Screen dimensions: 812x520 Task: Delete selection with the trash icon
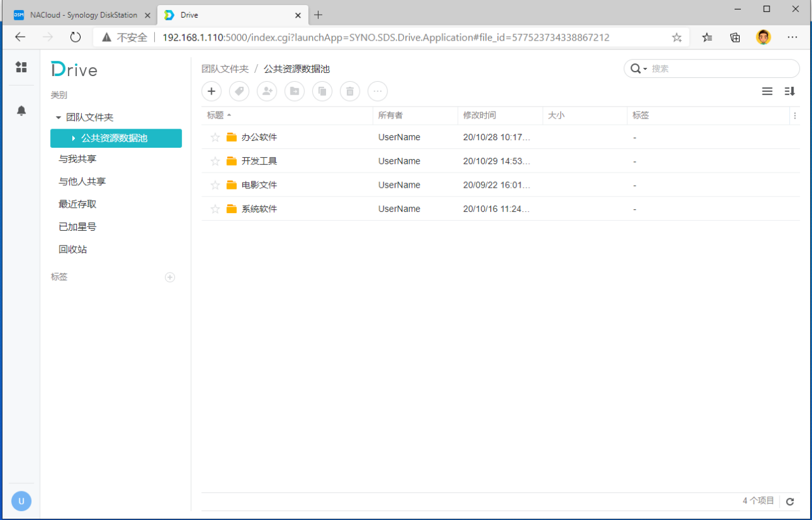350,91
